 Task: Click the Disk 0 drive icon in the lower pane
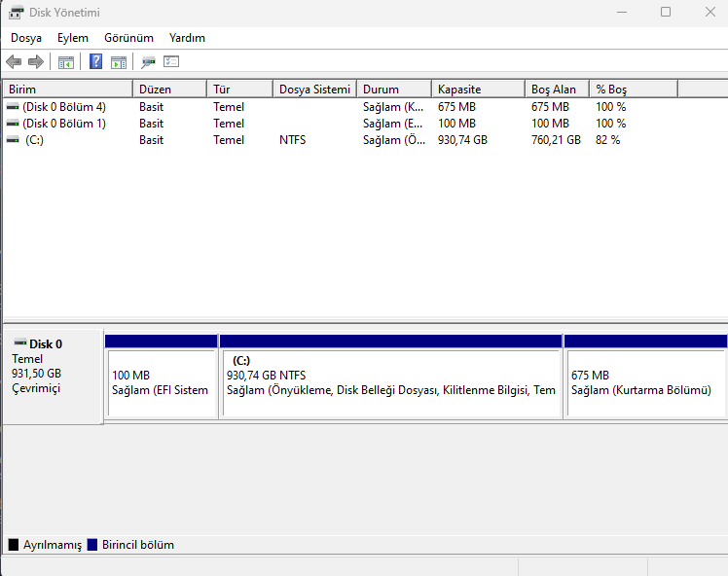tap(20, 343)
